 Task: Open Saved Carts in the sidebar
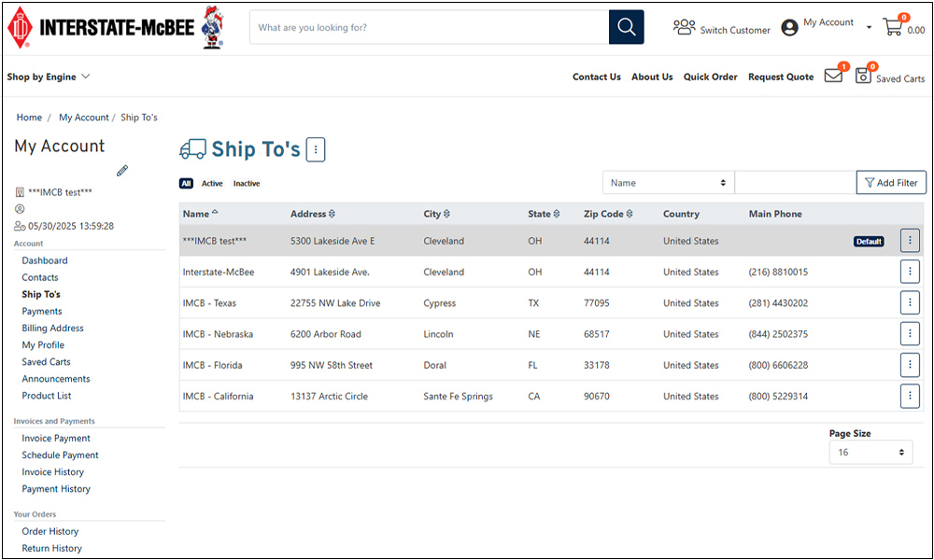(46, 362)
